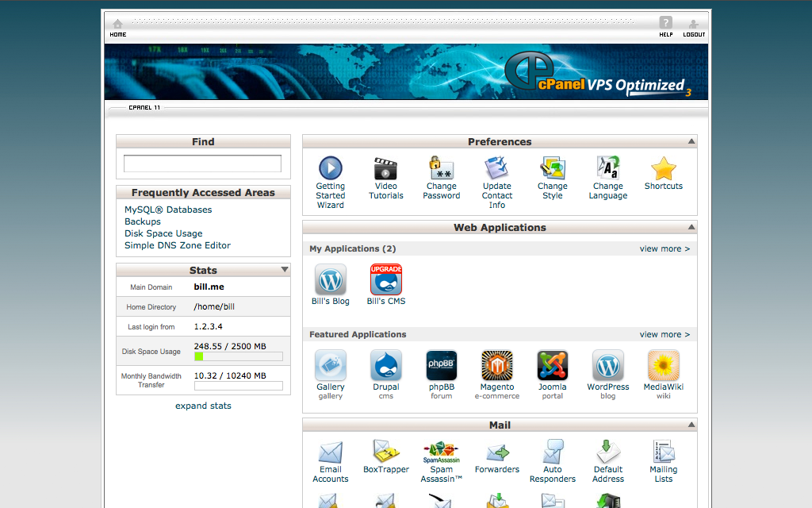The width and height of the screenshot is (812, 508).
Task: Collapse the Preferences section
Action: pos(691,141)
